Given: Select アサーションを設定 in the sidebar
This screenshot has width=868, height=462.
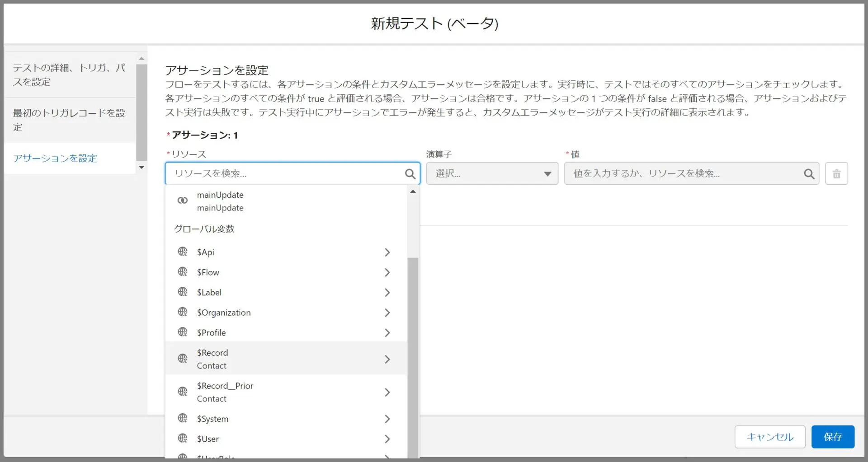Looking at the screenshot, I should [x=55, y=158].
